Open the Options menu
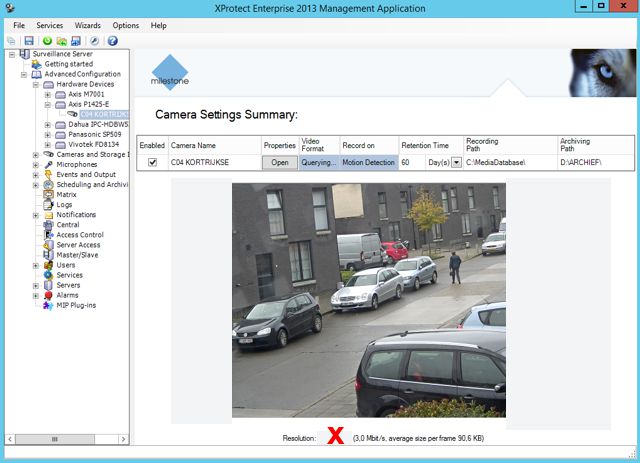Screen dimensions: 640x463 coord(126,25)
